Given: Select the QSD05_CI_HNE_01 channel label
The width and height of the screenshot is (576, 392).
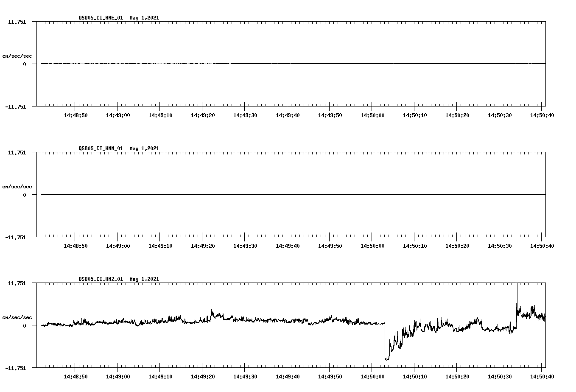Looking at the screenshot, I should (x=101, y=18).
